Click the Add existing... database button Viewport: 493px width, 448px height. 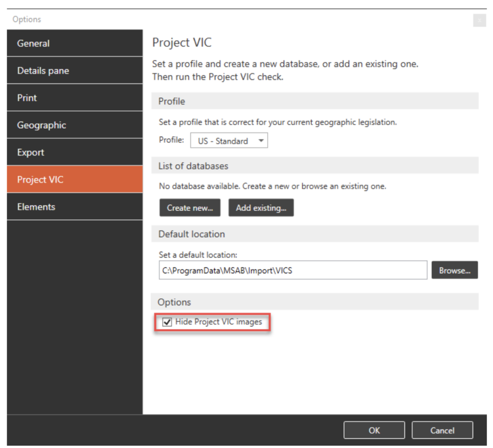point(261,208)
